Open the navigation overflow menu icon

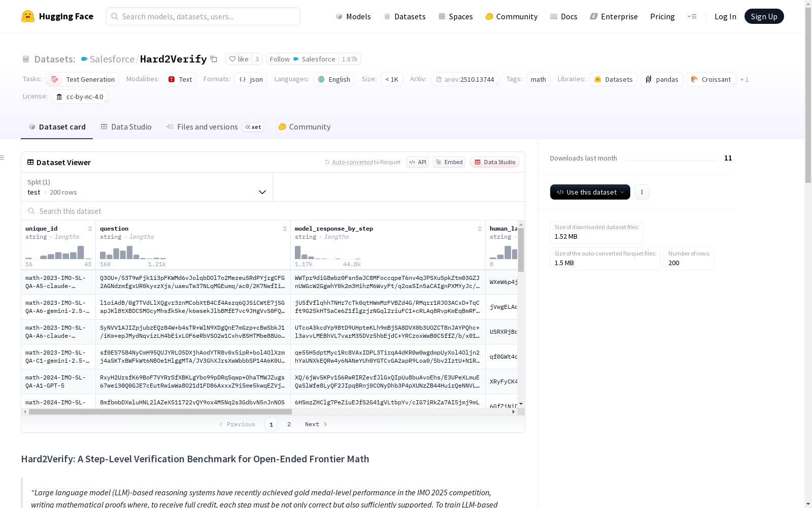[x=692, y=16]
